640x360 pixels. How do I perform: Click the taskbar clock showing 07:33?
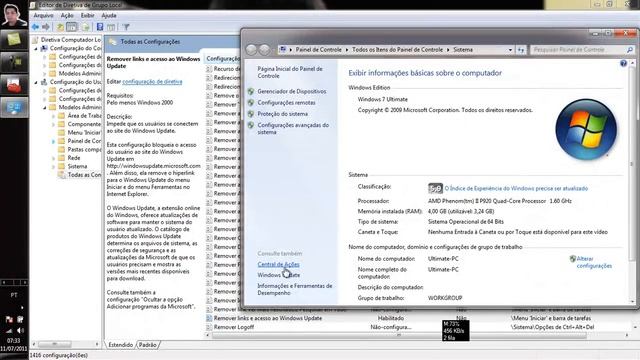pos(13,340)
